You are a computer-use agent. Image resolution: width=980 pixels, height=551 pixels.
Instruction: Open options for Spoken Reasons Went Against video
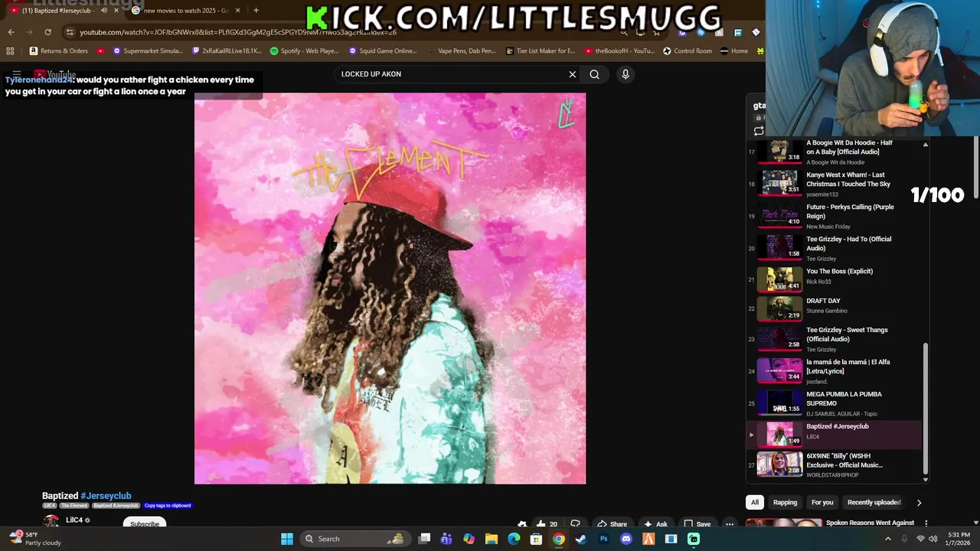(926, 523)
